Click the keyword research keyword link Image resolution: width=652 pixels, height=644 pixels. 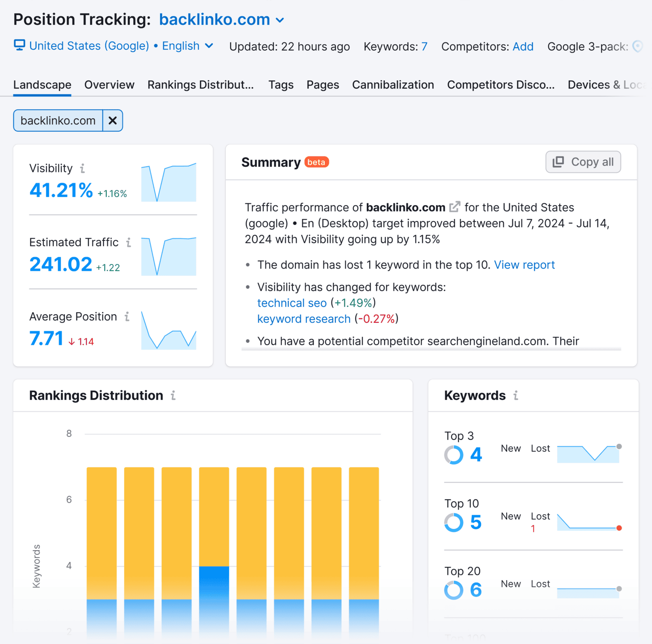click(303, 319)
